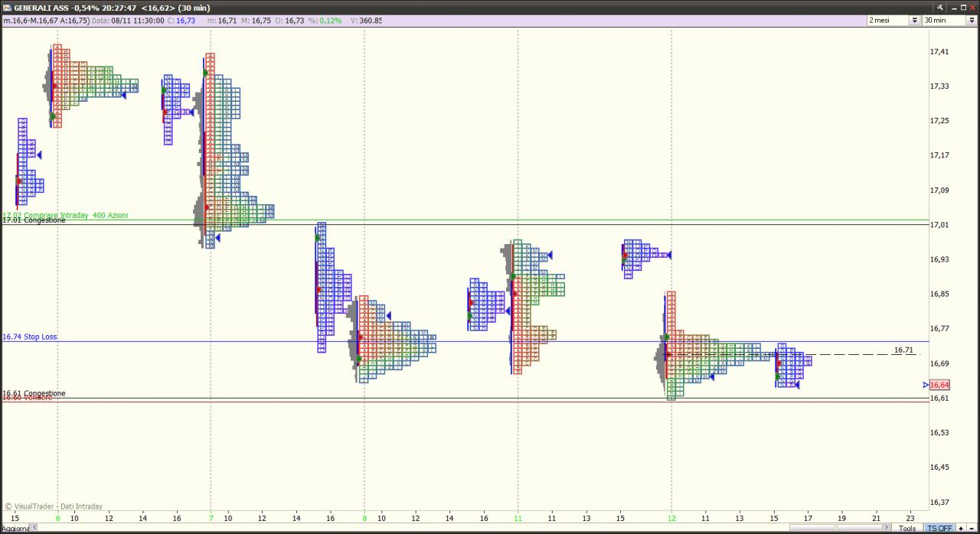Click the red 16,64 current price tag
The height and width of the screenshot is (534, 980).
tap(940, 385)
